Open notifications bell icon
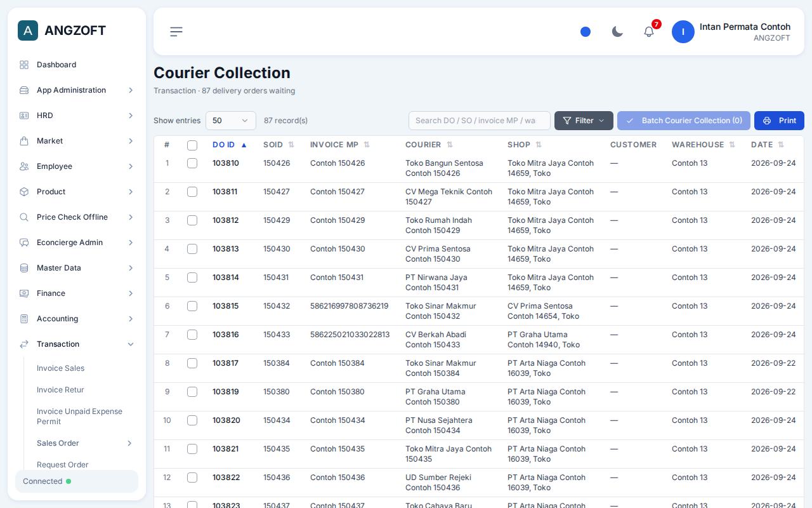 pos(649,32)
